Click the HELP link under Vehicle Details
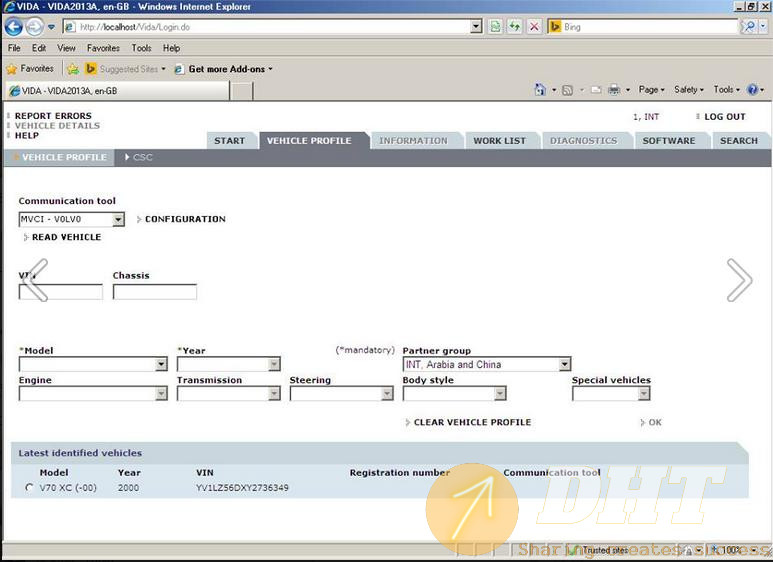Viewport: 773px width, 562px height. point(27,136)
